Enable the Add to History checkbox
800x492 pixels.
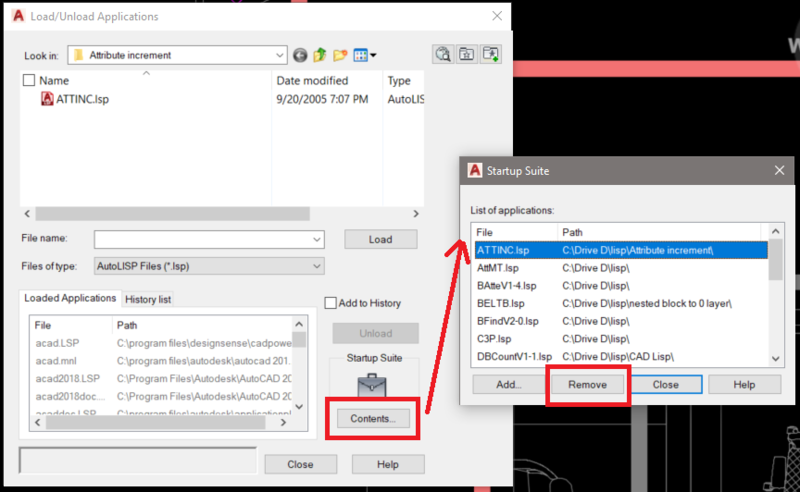pyautogui.click(x=331, y=303)
